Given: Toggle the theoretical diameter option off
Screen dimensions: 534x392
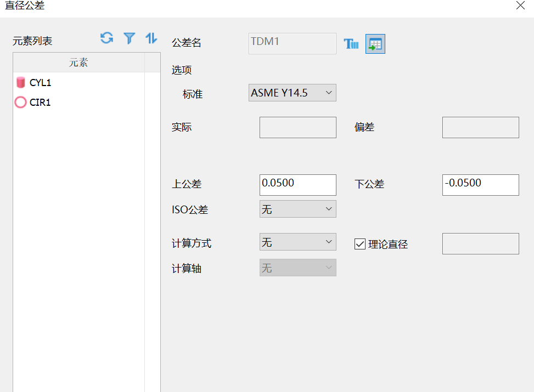Looking at the screenshot, I should pos(359,243).
